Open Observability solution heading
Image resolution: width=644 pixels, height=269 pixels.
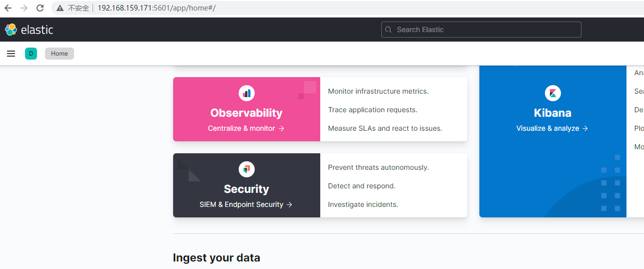click(247, 113)
